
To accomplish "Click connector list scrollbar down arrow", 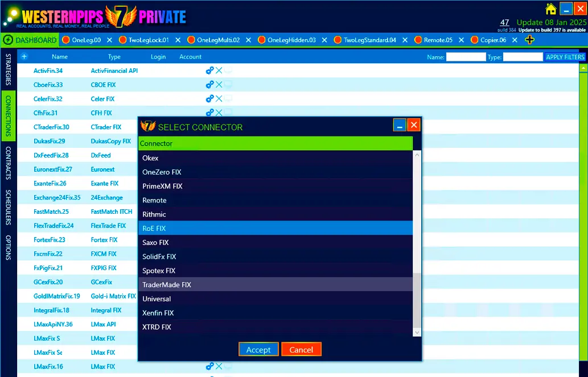I will coord(417,333).
